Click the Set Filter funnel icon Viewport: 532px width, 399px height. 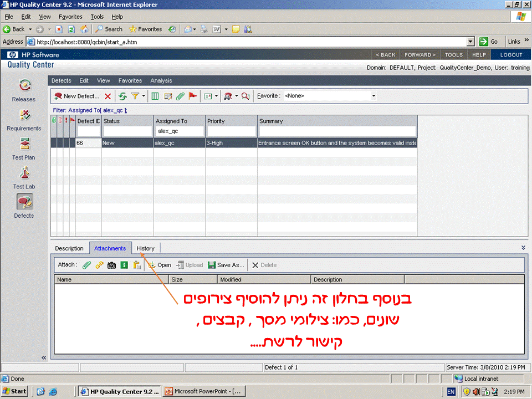tap(135, 96)
